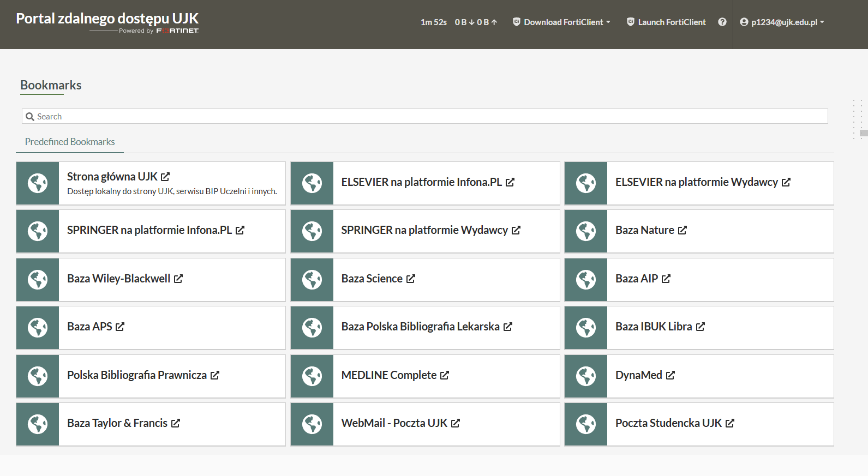
Task: Click globe icon next to Baza Science
Action: pyautogui.click(x=312, y=280)
